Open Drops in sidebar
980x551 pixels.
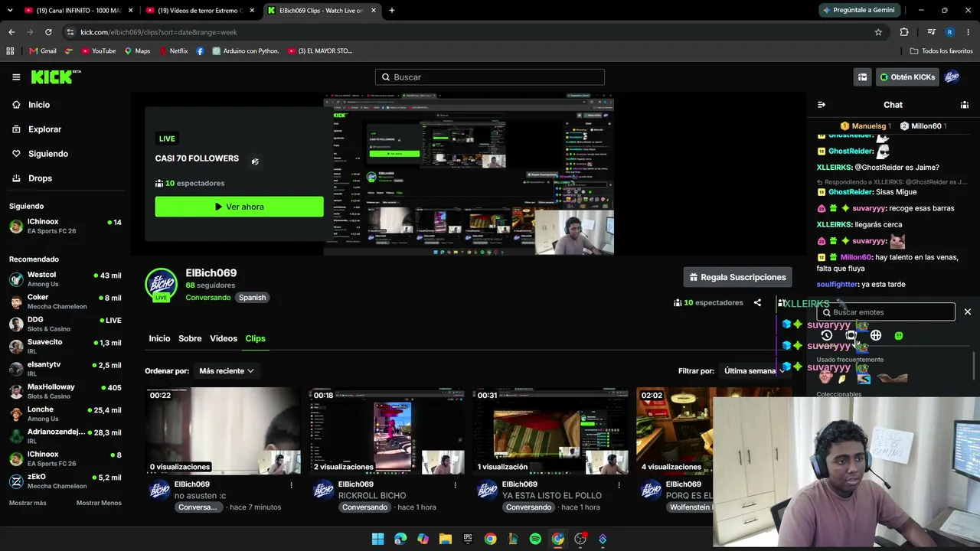click(66, 178)
